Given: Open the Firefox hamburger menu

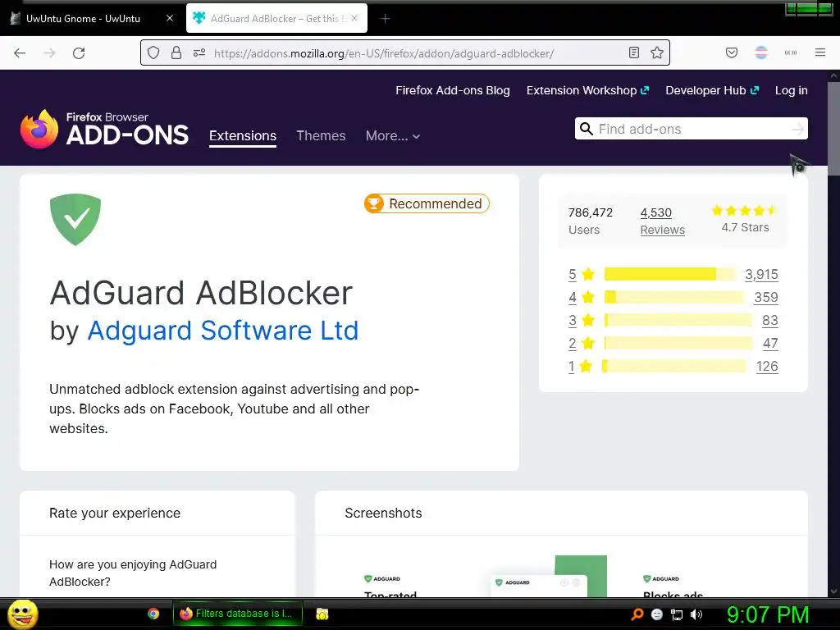Looking at the screenshot, I should click(820, 52).
